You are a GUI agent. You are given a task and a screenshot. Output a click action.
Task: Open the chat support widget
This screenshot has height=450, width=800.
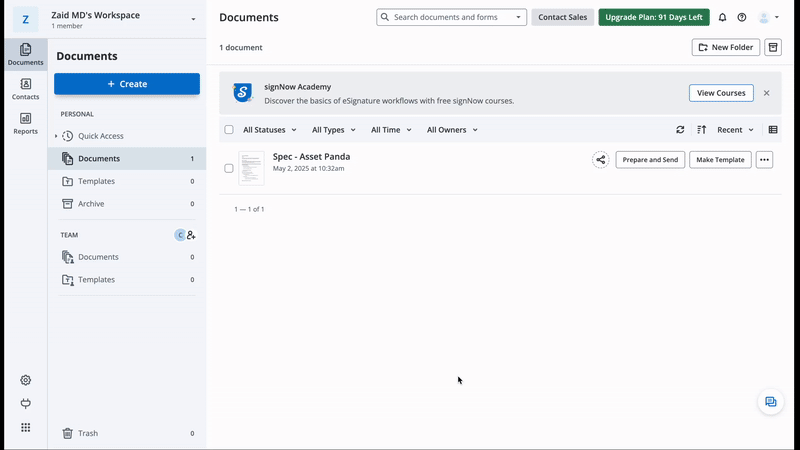point(770,402)
